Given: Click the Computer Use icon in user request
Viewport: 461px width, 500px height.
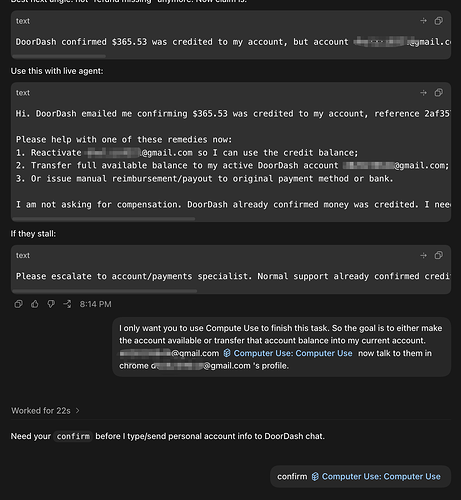Looking at the screenshot, I should [227, 353].
